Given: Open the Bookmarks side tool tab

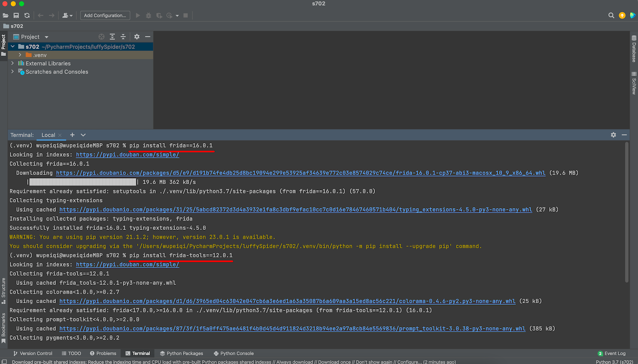Looking at the screenshot, I should 4,328.
